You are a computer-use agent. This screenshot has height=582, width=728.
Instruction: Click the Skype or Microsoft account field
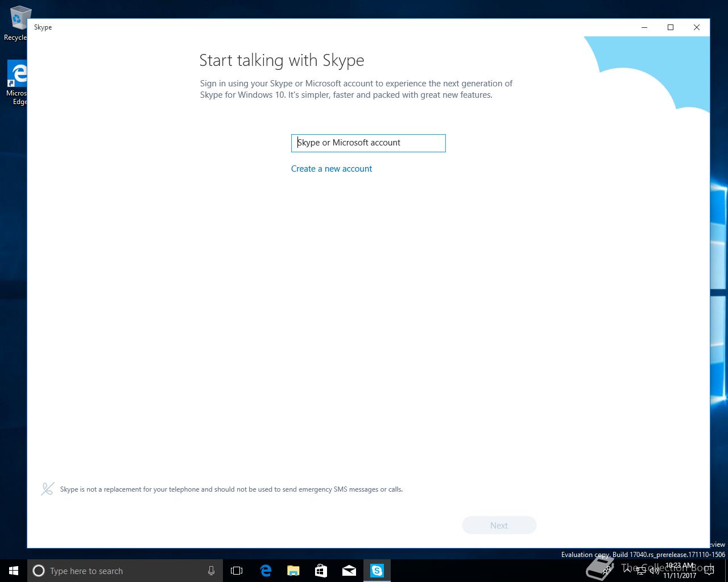click(x=368, y=143)
